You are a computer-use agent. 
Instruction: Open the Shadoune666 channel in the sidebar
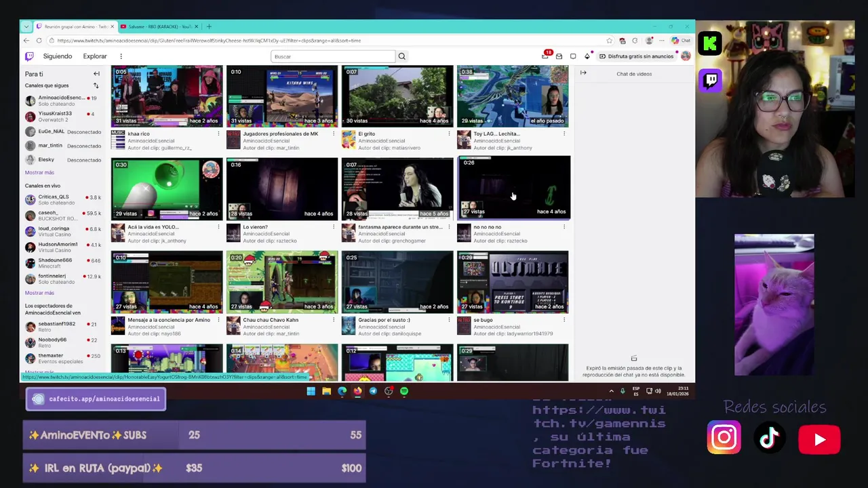tap(62, 263)
